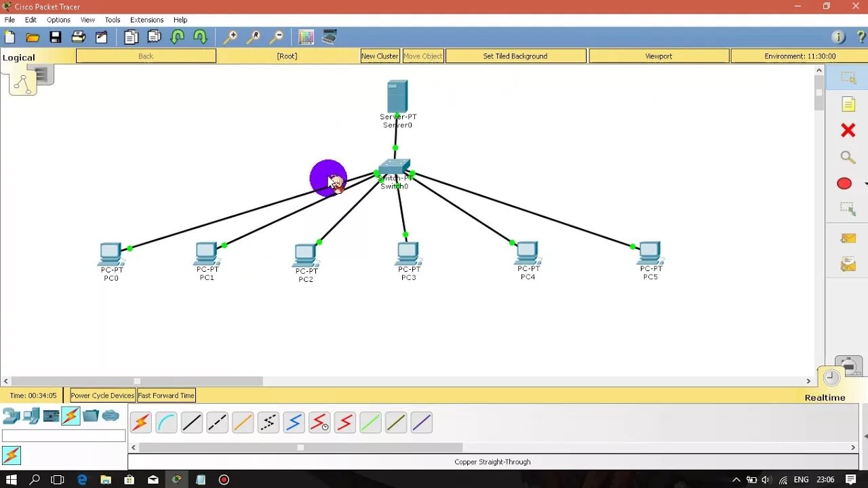This screenshot has height=488, width=868.
Task: Choose the red Serial DTE cable
Action: pos(344,423)
